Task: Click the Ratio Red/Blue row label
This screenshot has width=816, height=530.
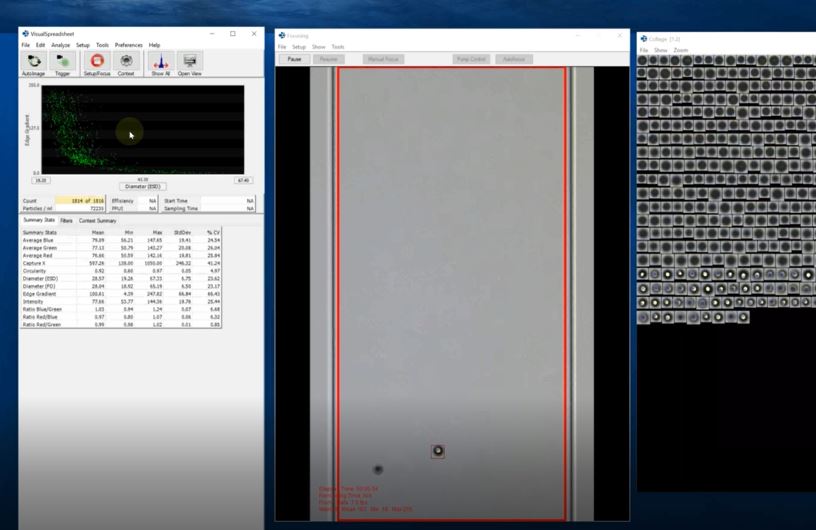Action: tap(40, 317)
